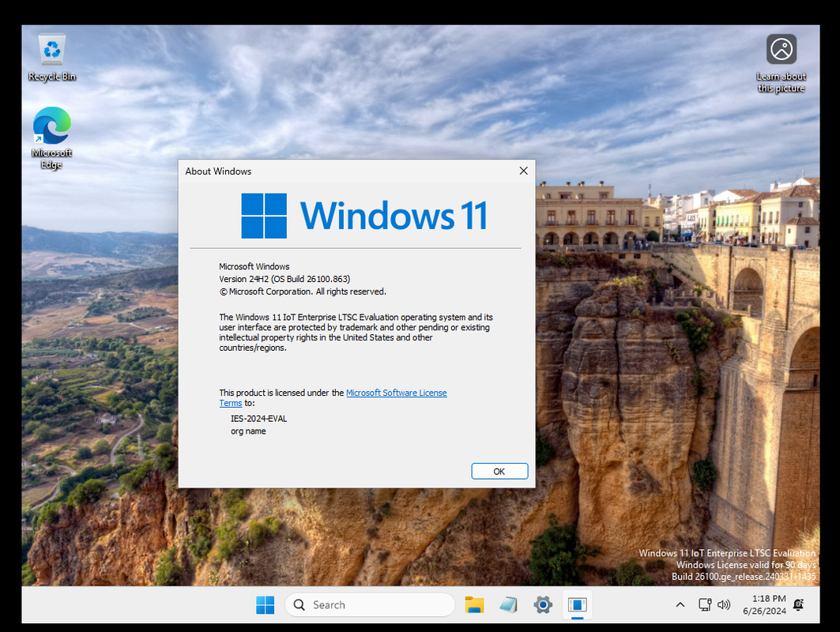Select the active winver app taskbar icon

[x=577, y=604]
